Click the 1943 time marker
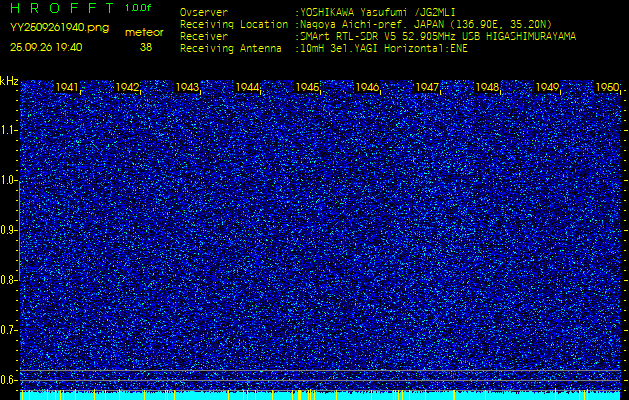The image size is (629, 400). coord(187,87)
